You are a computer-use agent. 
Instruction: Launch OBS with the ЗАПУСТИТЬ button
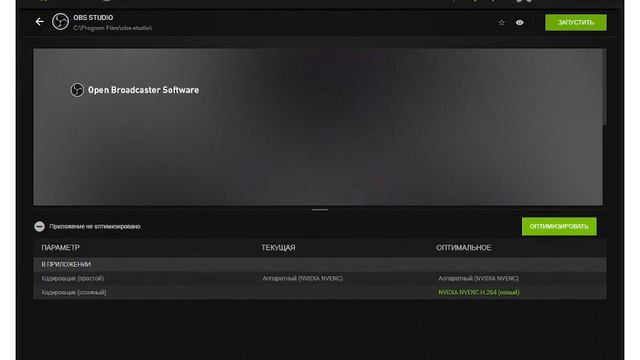click(x=576, y=22)
